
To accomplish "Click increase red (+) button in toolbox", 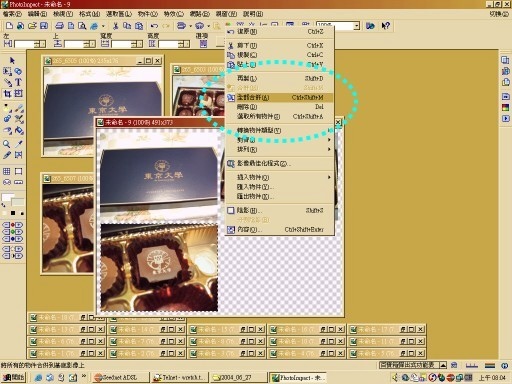I will click(x=19, y=225).
